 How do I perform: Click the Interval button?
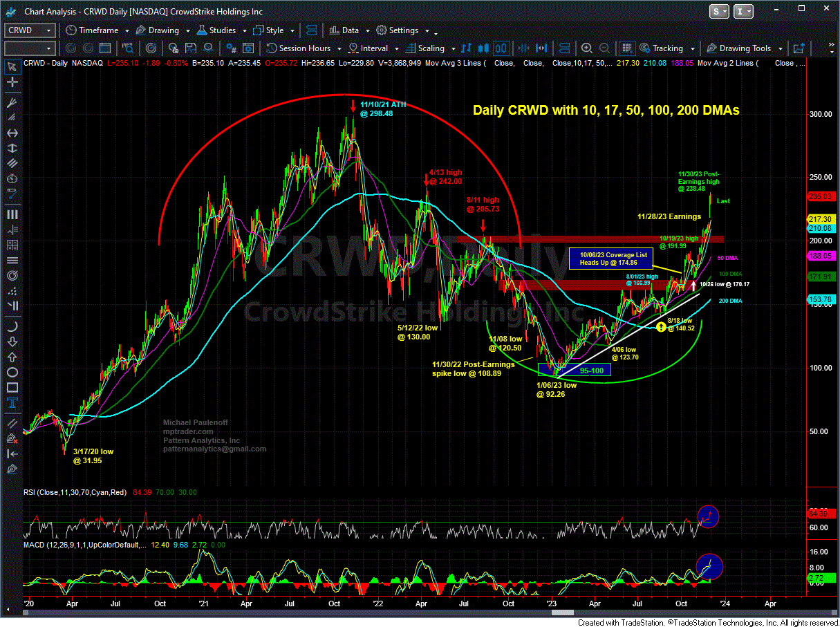(x=368, y=48)
